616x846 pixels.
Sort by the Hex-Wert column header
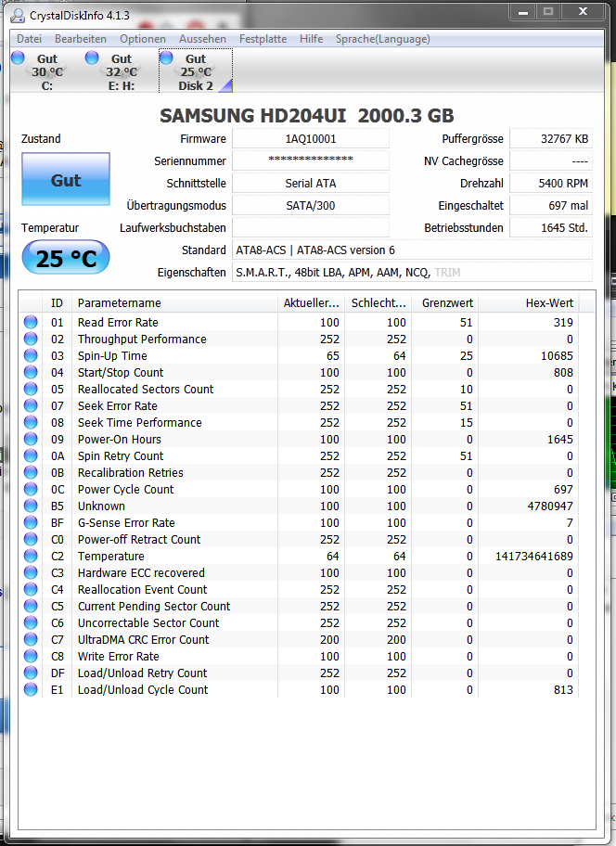click(x=529, y=303)
